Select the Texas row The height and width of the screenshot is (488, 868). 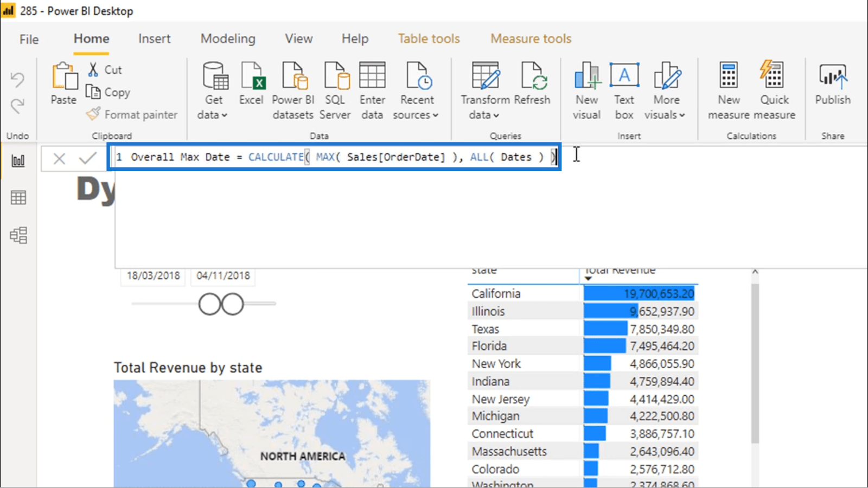583,329
